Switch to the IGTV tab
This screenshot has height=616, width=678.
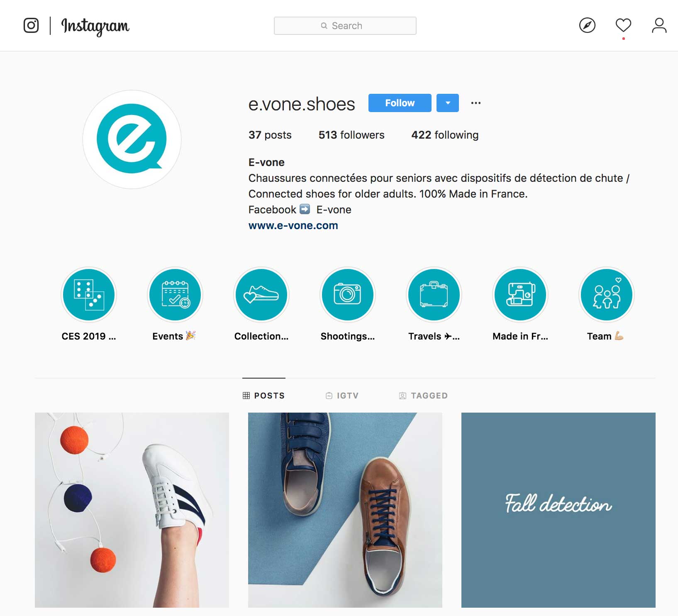pos(342,396)
